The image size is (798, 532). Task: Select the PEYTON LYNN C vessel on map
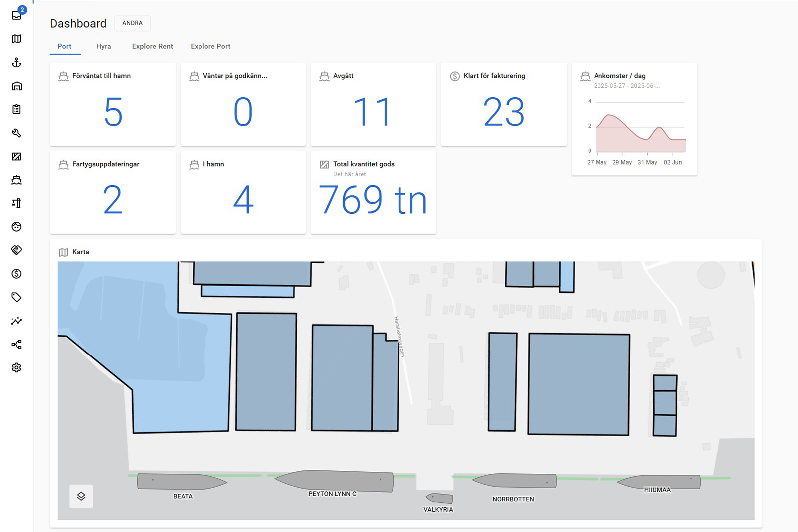pyautogui.click(x=334, y=481)
